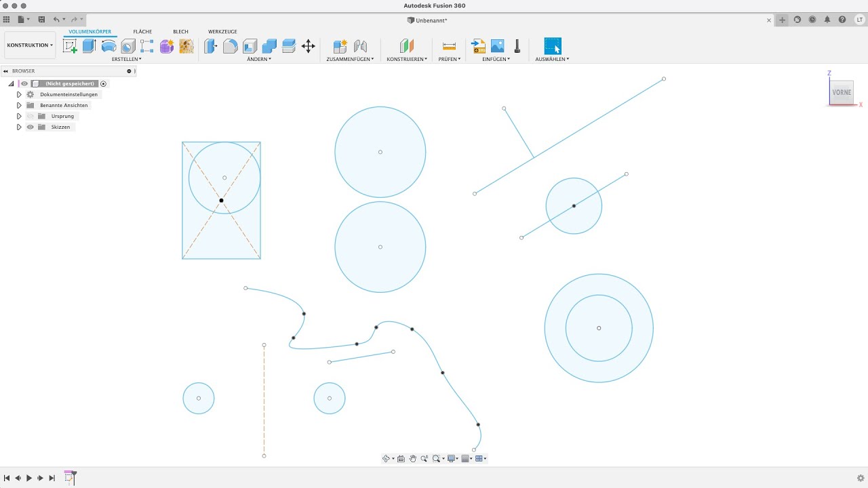Select the Revolve tool
868x488 pixels.
108,46
